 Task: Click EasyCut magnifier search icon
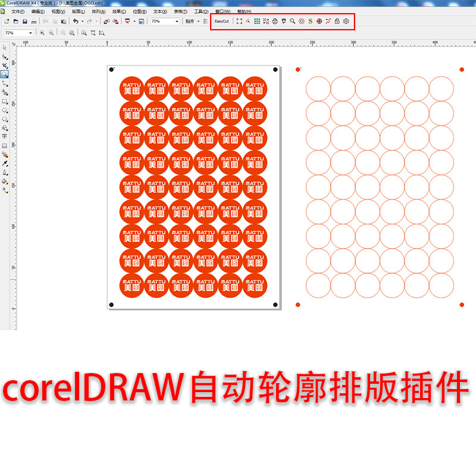click(x=292, y=21)
